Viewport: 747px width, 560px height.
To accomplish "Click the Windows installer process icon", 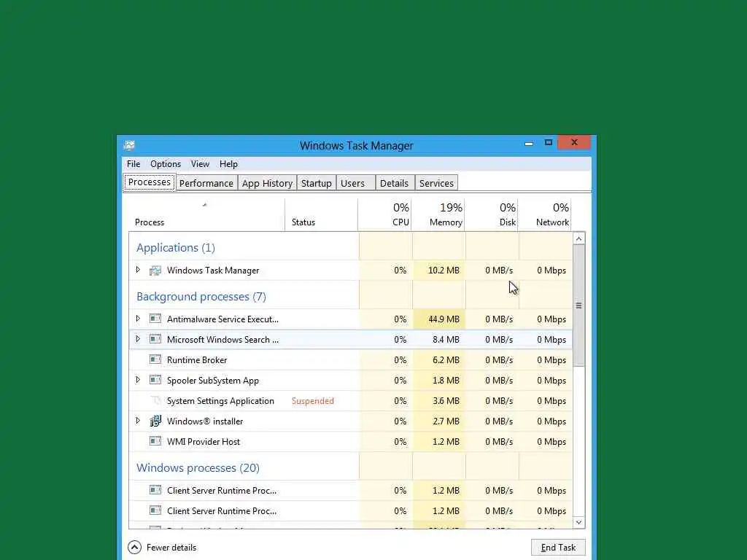I will click(x=155, y=421).
